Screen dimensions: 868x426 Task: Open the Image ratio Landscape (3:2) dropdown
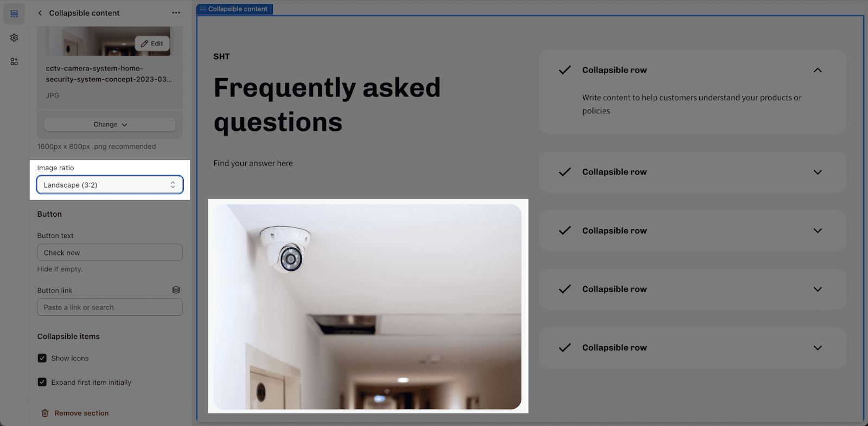(x=110, y=185)
